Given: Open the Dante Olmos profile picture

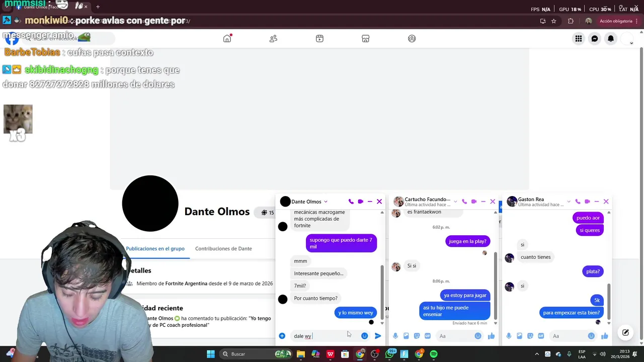Looking at the screenshot, I should click(x=150, y=204).
